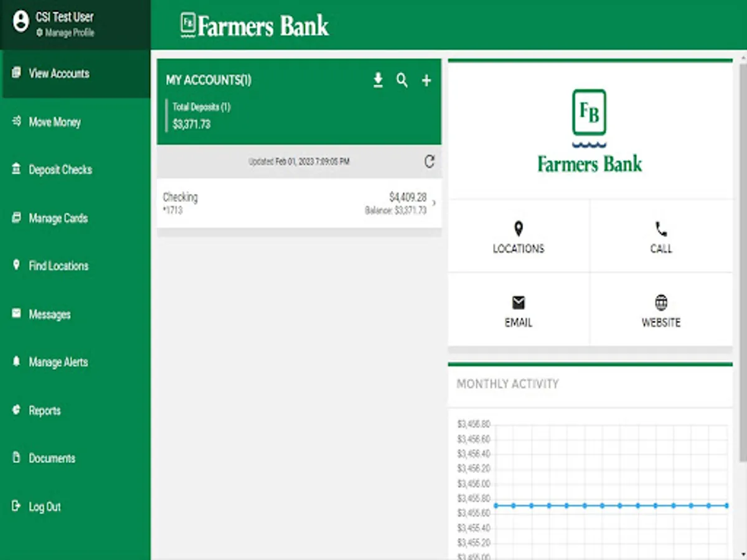Click the FB logo in bank card
This screenshot has width=747, height=560.
(x=589, y=119)
